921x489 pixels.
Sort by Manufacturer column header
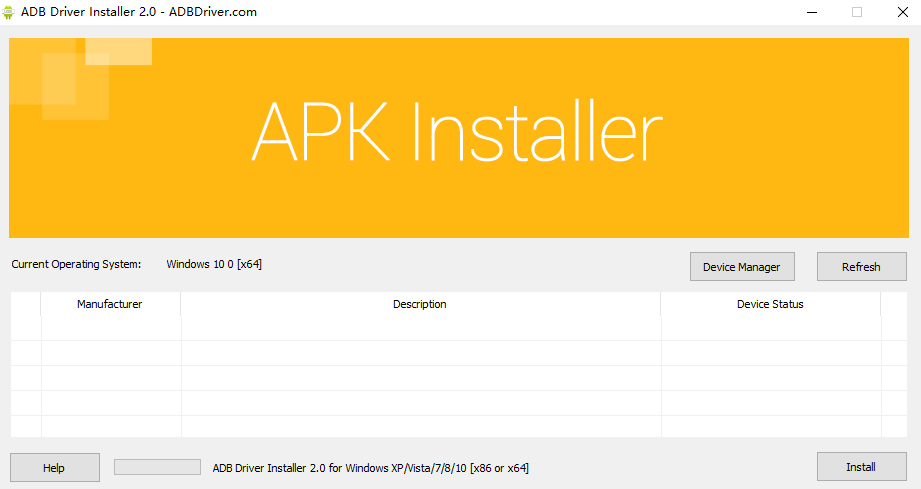[110, 304]
